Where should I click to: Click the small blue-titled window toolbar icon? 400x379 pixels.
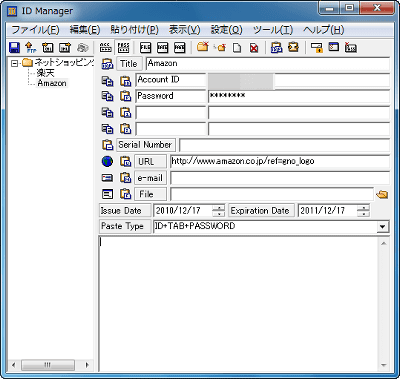(x=334, y=47)
